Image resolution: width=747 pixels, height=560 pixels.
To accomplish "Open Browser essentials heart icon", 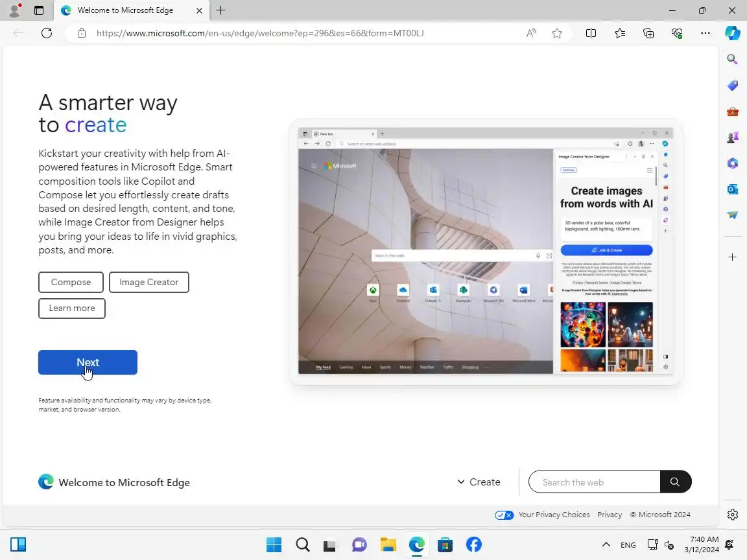I will tap(677, 33).
